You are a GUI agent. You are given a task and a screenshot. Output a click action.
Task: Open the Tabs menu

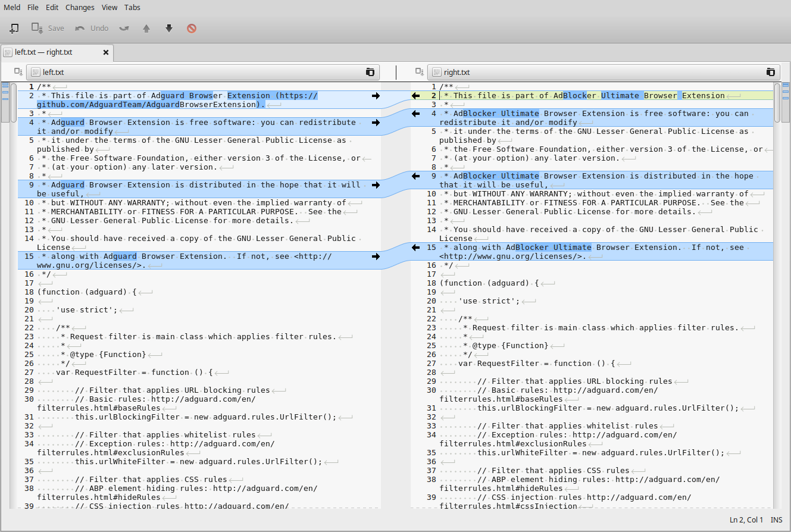[x=133, y=7]
